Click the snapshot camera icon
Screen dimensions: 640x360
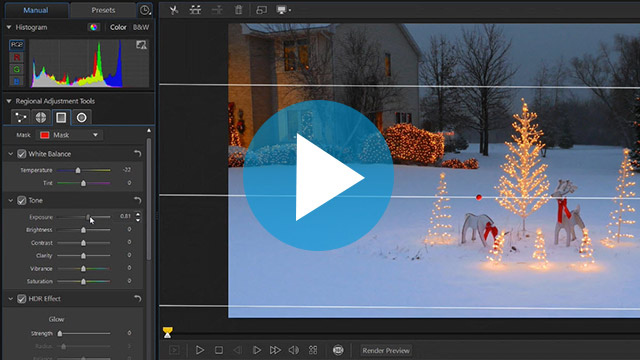[x=338, y=350]
